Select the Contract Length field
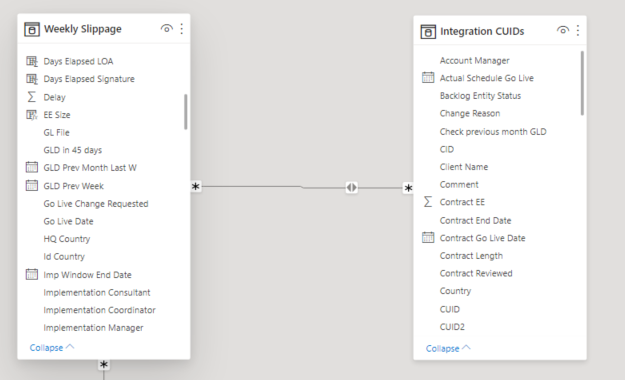The width and height of the screenshot is (625, 380). click(471, 256)
